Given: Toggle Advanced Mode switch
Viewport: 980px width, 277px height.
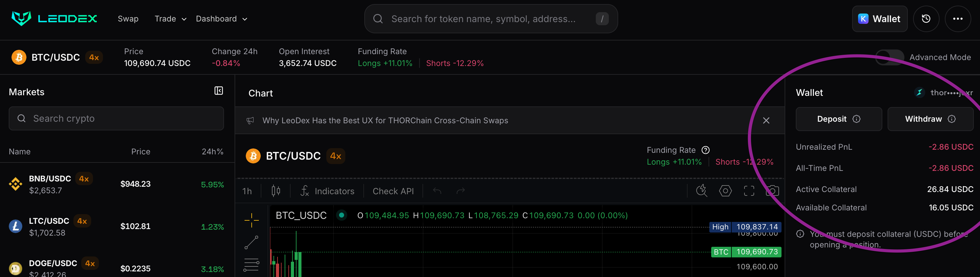Looking at the screenshot, I should (889, 58).
